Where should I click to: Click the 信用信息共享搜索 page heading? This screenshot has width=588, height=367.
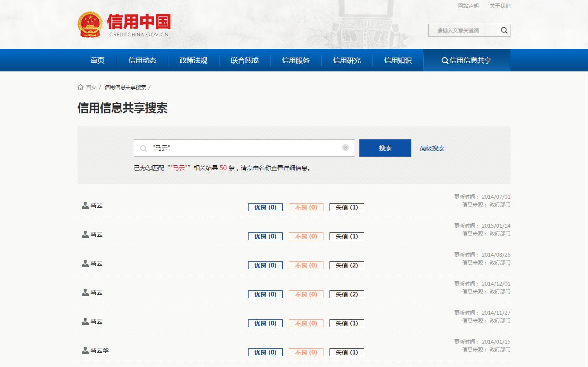(x=123, y=108)
